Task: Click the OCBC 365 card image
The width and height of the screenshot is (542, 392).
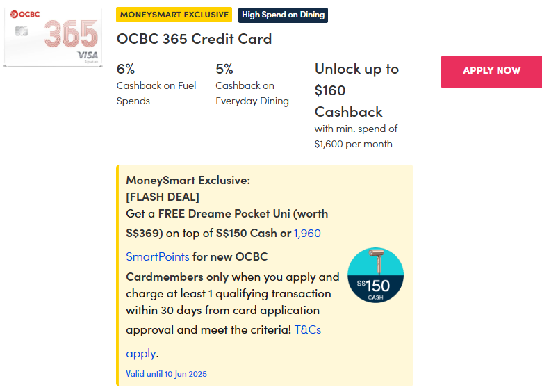Action: pos(52,38)
